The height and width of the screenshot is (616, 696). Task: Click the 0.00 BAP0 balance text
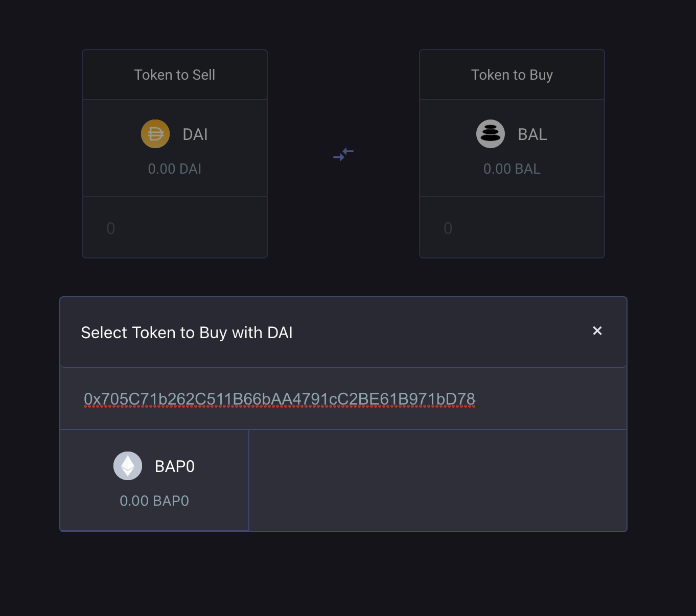tap(154, 501)
